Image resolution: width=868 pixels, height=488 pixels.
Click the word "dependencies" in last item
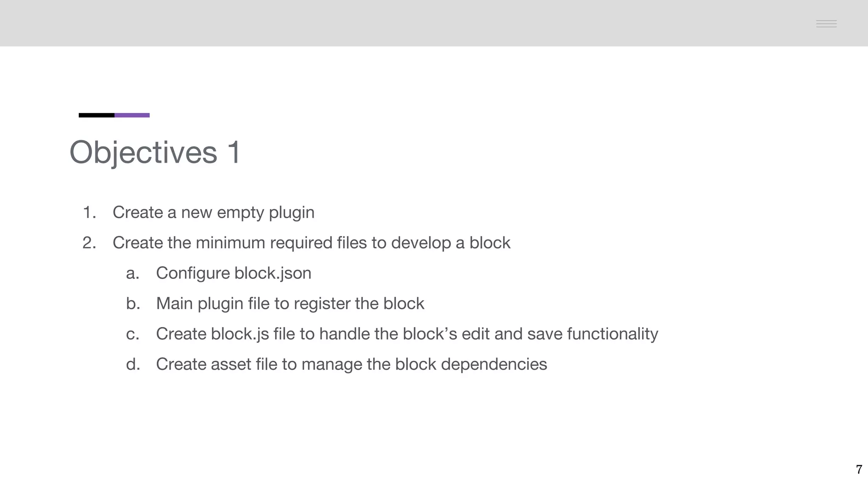tap(494, 364)
